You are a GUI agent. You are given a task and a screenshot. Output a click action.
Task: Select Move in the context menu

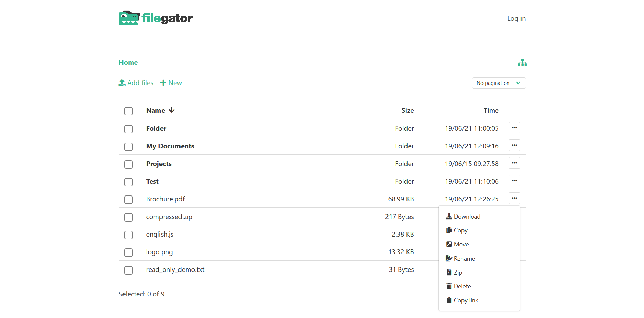[x=461, y=244]
